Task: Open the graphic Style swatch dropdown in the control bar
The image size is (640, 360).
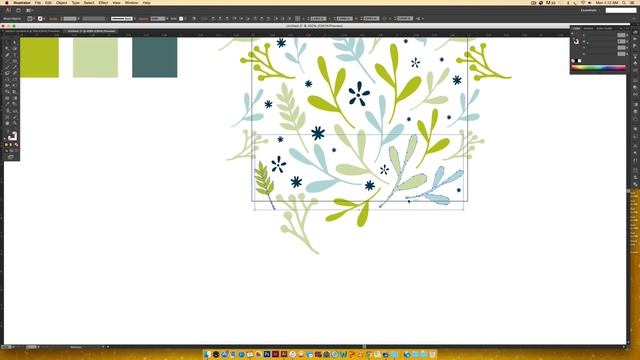Action: click(182, 19)
